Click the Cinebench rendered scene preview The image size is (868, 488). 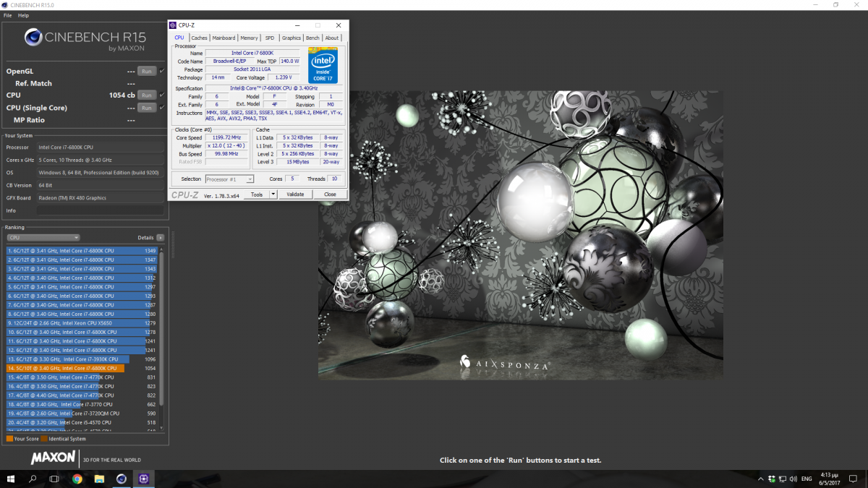pos(521,235)
